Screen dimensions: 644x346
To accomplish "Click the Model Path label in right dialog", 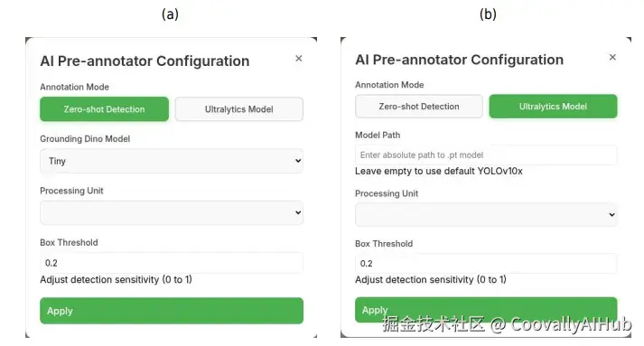I will (378, 136).
